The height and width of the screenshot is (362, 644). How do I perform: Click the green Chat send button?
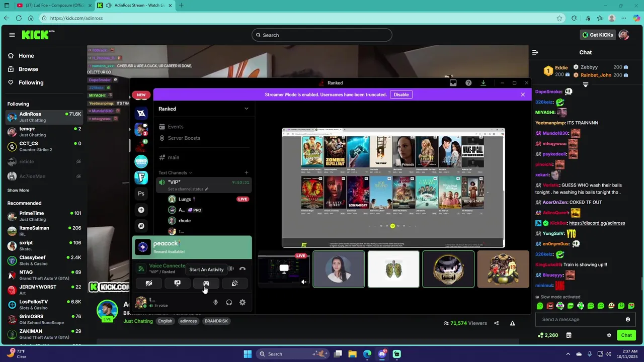coord(626,335)
